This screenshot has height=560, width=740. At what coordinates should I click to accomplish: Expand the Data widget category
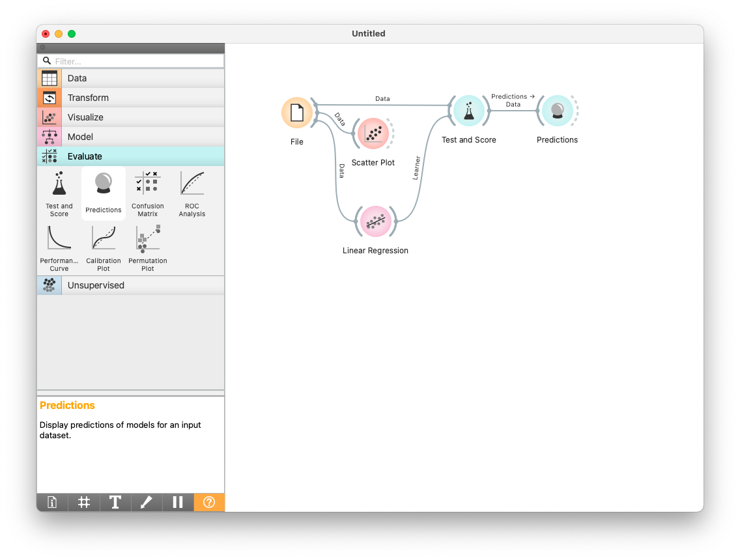(131, 78)
